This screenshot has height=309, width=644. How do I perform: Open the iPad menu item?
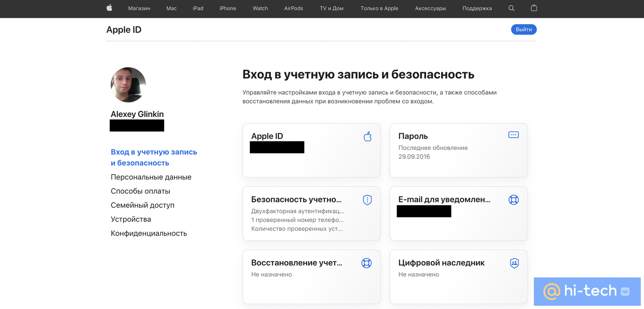[x=198, y=8]
